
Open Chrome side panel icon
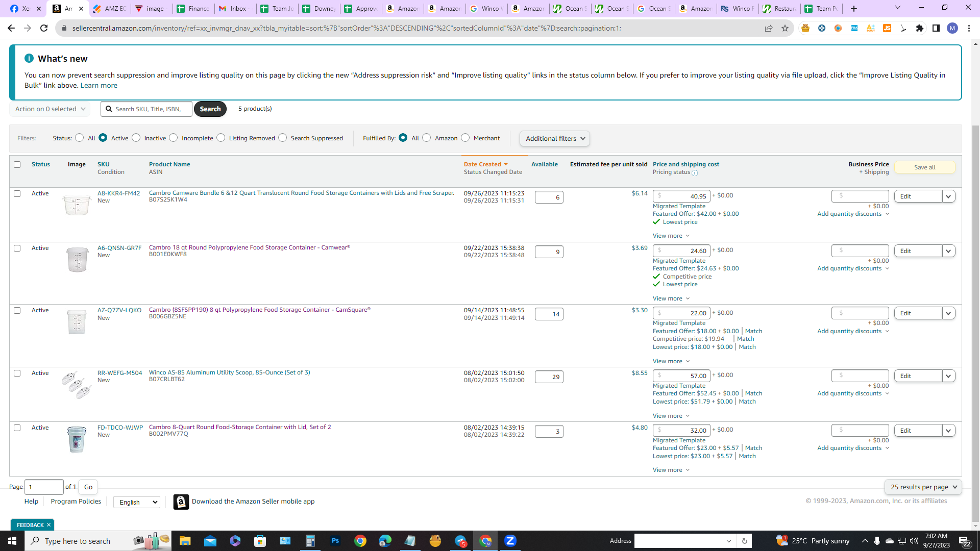(936, 28)
